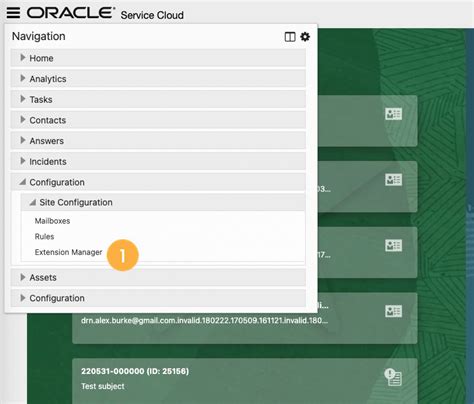Expand the Tasks arrow
This screenshot has width=474, height=404.
[23, 99]
